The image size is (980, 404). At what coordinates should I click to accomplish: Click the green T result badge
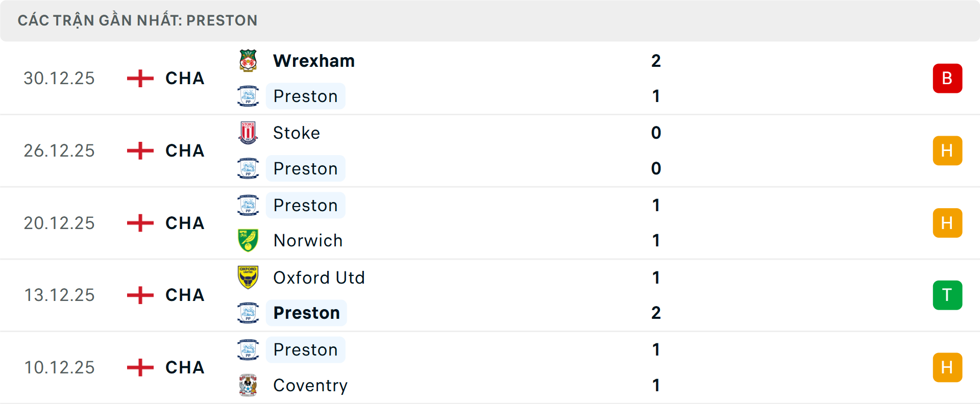point(947,295)
